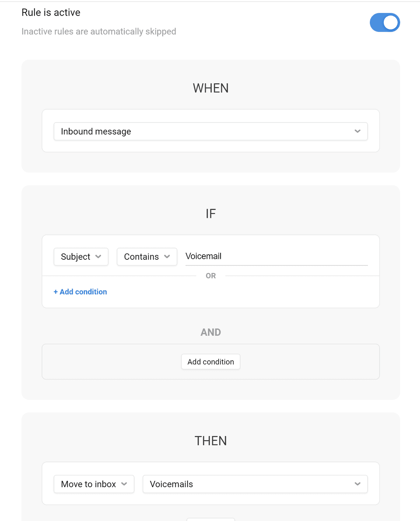Screen dimensions: 420x521
Task: Click the chevron arrow in Inbound message field
Action: (357, 131)
